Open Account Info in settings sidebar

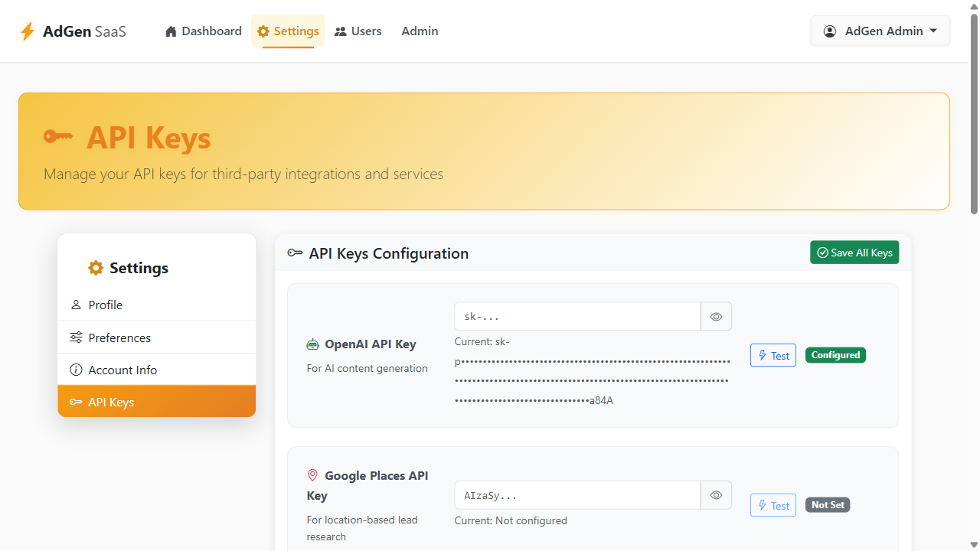(x=157, y=370)
